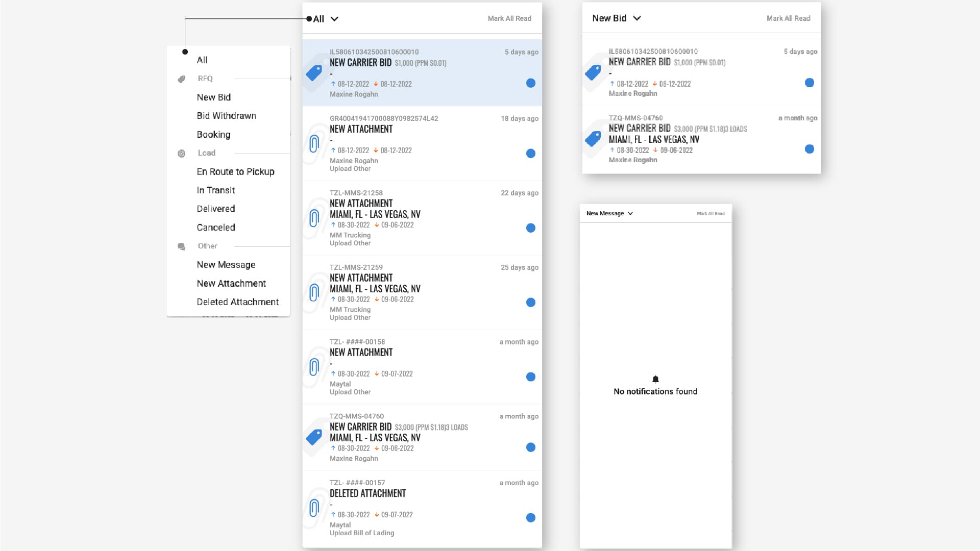
Task: Toggle unread dot on 22 days ago notification
Action: click(x=531, y=228)
